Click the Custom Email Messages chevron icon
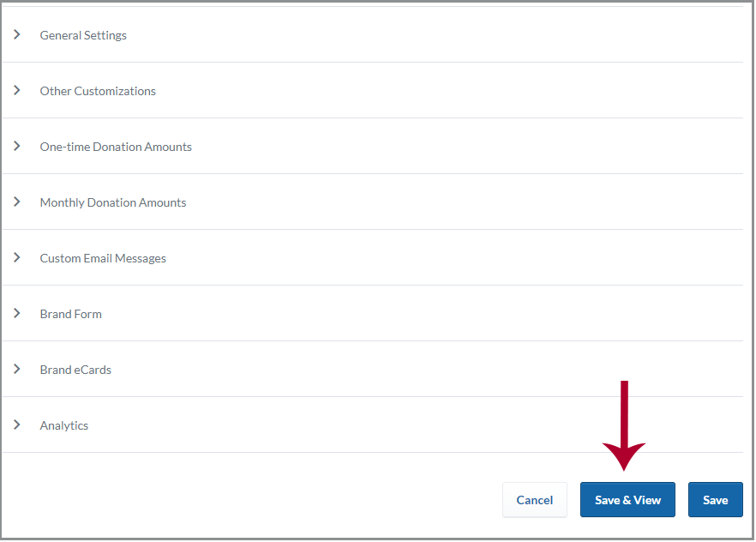The width and height of the screenshot is (756, 542). [16, 258]
